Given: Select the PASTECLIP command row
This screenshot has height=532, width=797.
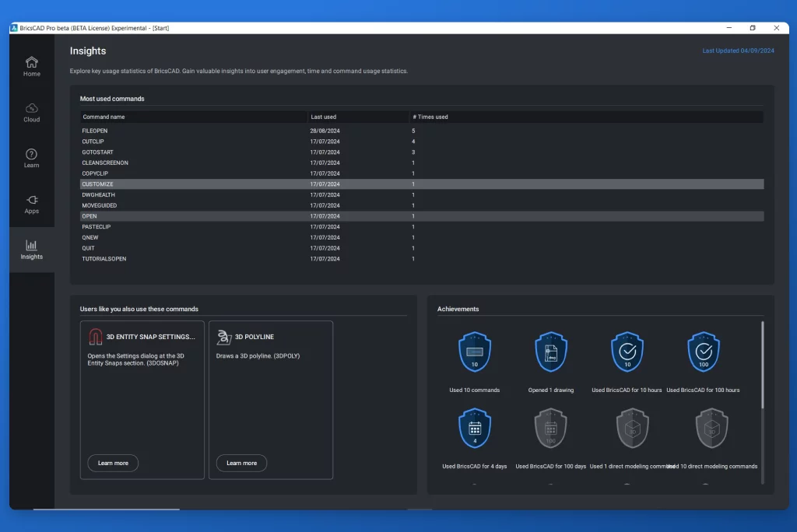Looking at the screenshot, I should point(422,226).
